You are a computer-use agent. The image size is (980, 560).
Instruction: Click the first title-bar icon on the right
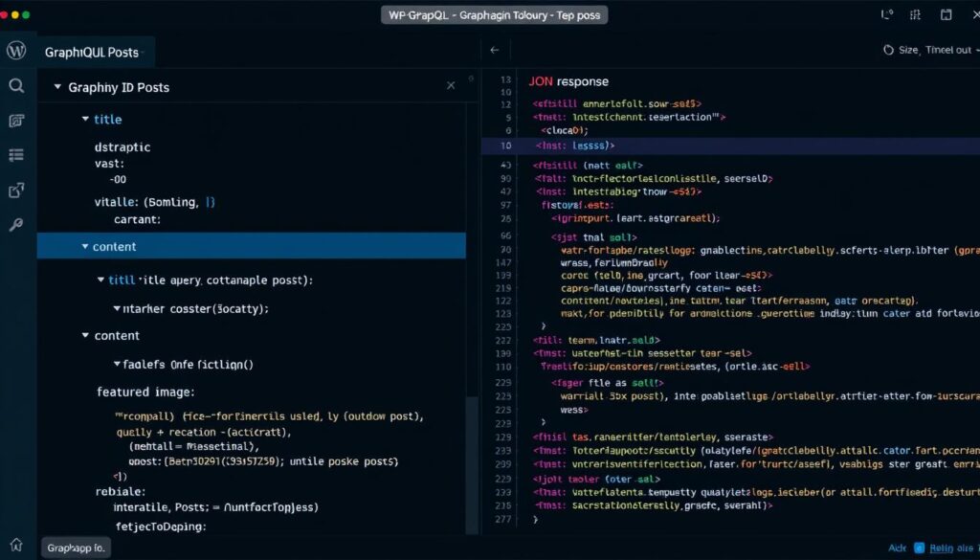[887, 15]
